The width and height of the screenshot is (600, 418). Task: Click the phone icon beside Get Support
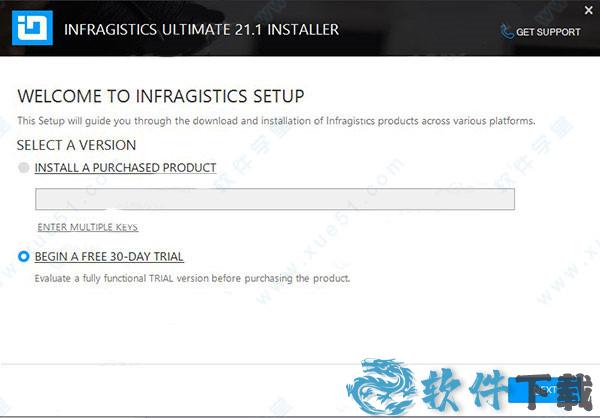tap(507, 32)
